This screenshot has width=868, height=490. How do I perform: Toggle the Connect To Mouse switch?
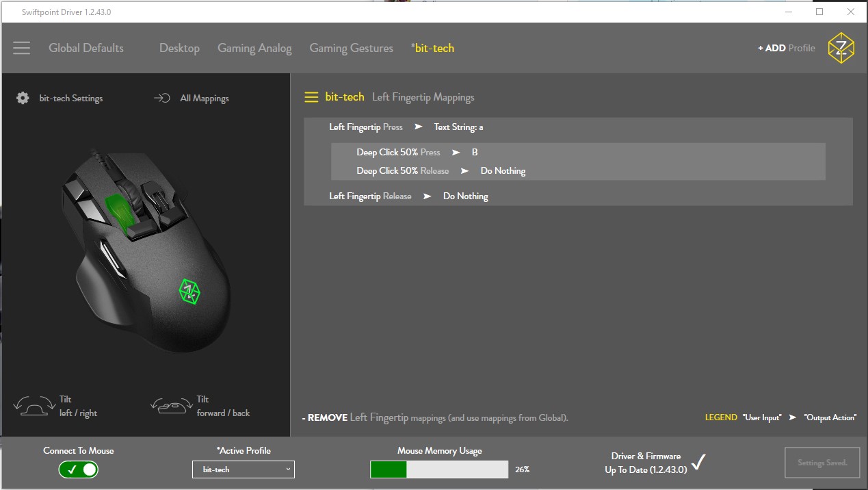79,469
